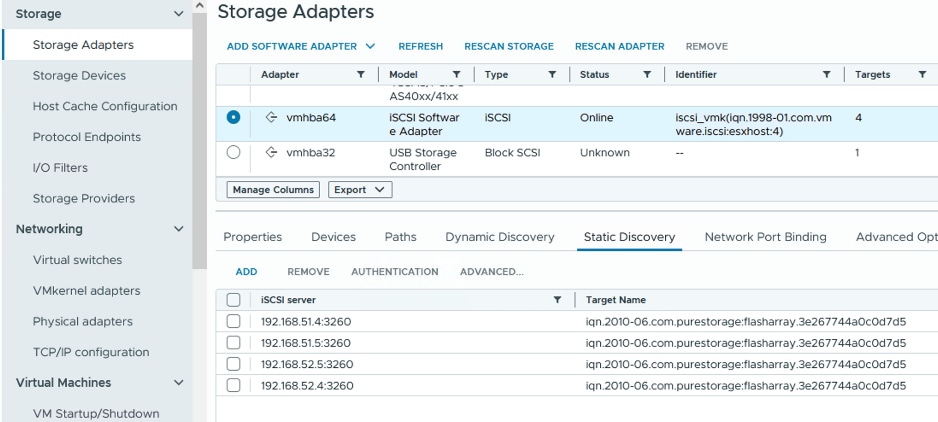This screenshot has width=938, height=422.
Task: Select the vmhba64 adapter radio button
Action: (x=233, y=117)
